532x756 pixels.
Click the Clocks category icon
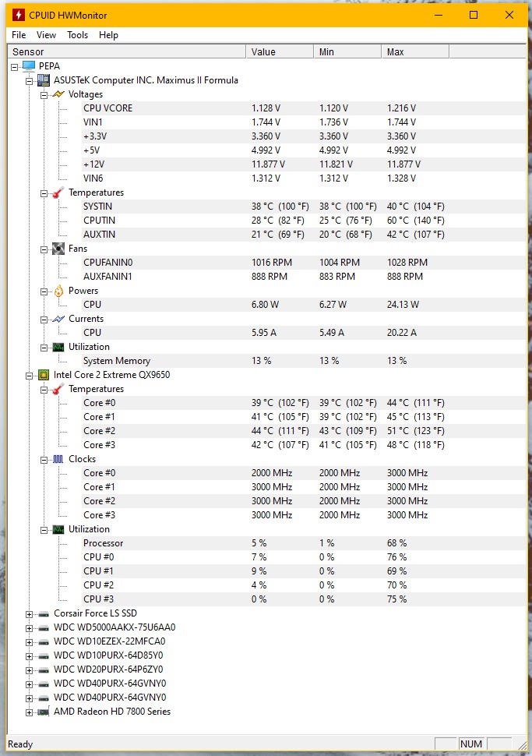click(58, 459)
